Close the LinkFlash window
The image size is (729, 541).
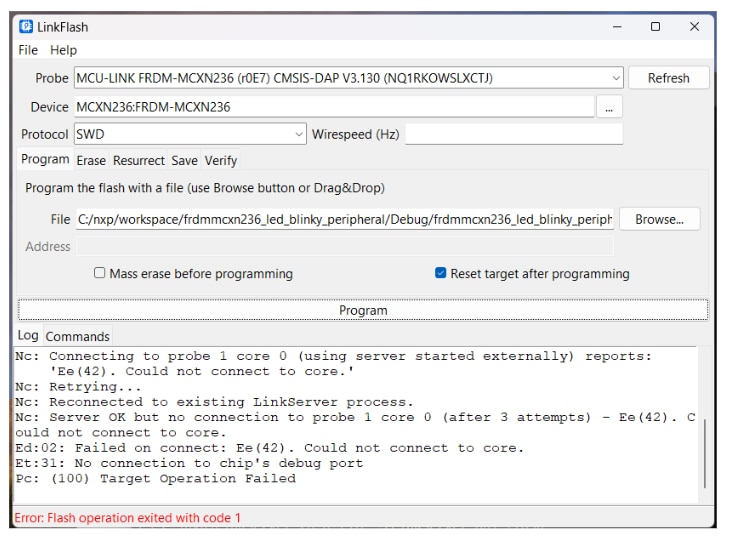(x=695, y=27)
